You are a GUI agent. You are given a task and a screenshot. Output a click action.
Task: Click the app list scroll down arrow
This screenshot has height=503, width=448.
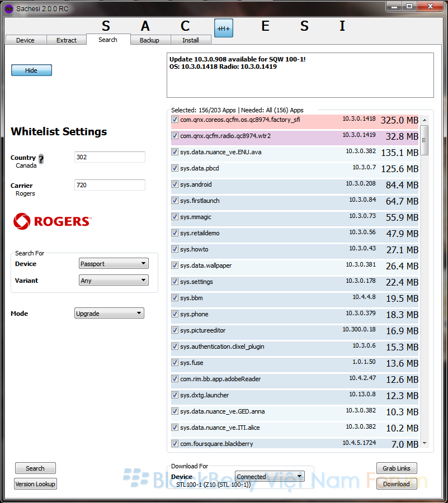[425, 443]
